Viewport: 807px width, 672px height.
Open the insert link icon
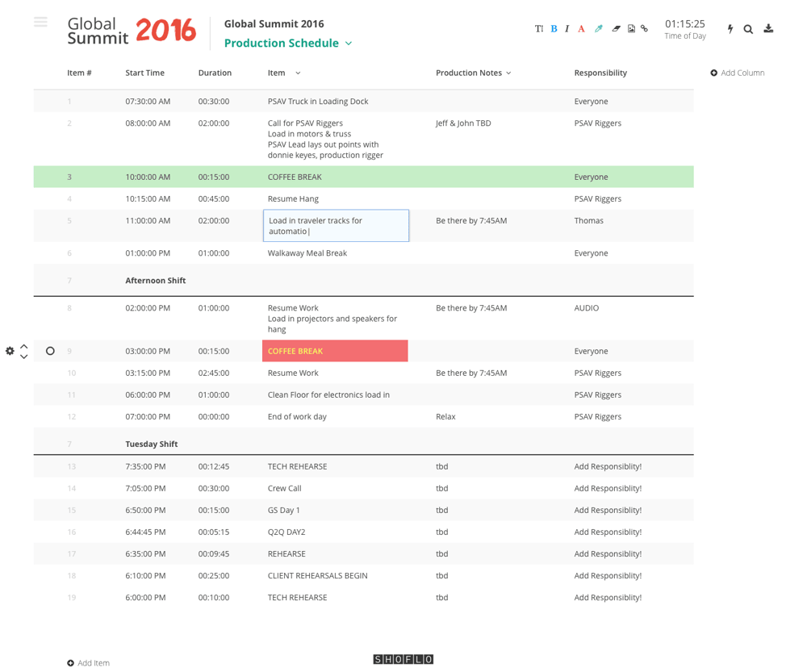[x=644, y=27]
